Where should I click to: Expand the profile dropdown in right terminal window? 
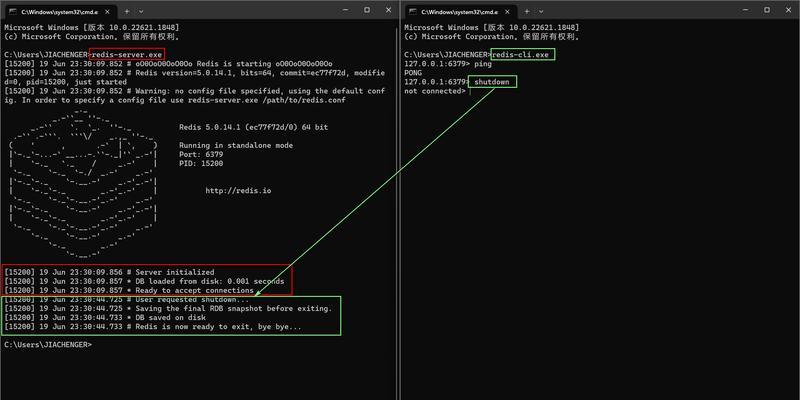point(541,11)
